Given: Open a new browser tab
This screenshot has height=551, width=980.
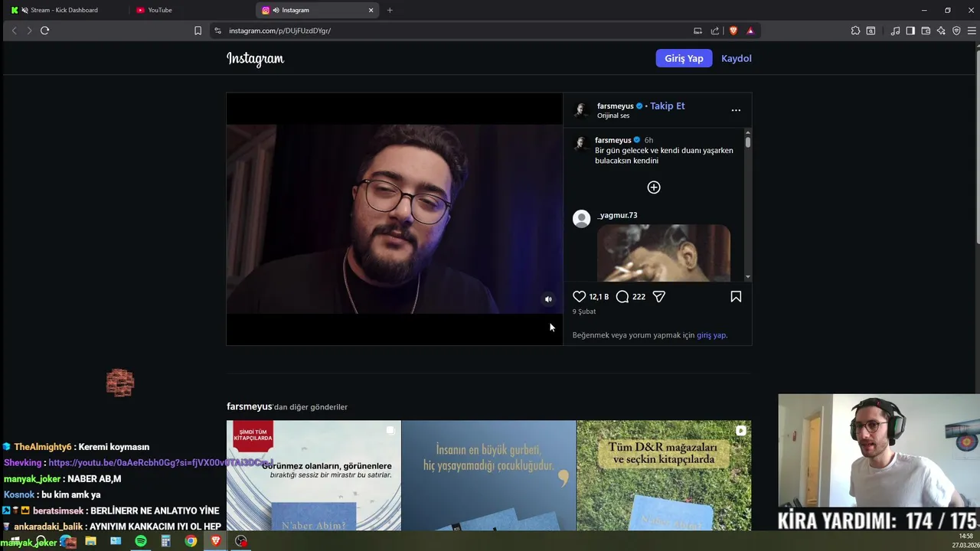Looking at the screenshot, I should [390, 10].
